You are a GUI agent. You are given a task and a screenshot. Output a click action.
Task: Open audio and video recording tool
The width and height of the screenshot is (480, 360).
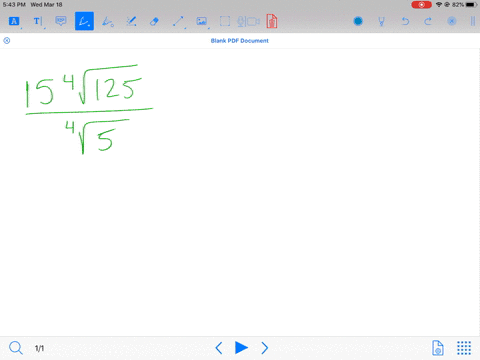(x=248, y=21)
